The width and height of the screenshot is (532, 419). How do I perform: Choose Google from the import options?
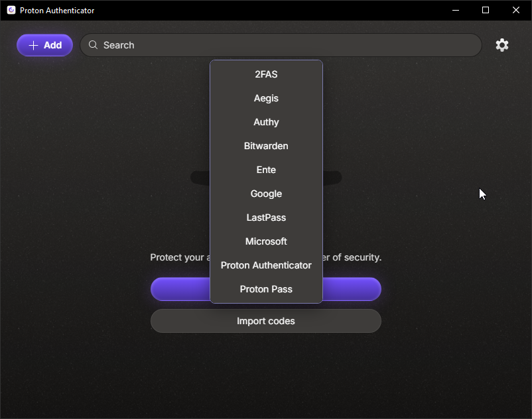click(x=266, y=194)
